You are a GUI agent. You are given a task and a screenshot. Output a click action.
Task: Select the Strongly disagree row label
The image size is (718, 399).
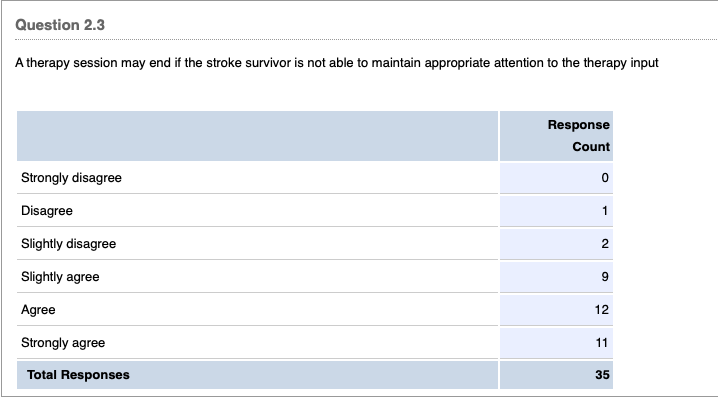pyautogui.click(x=71, y=178)
